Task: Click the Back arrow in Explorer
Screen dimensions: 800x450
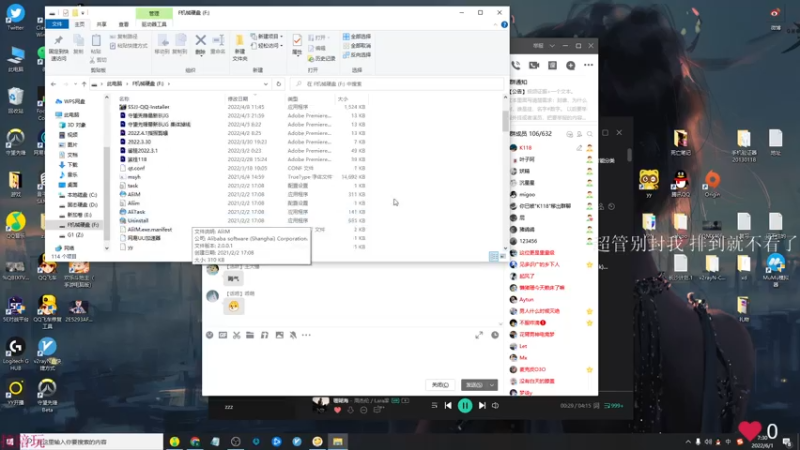Action: [54, 84]
